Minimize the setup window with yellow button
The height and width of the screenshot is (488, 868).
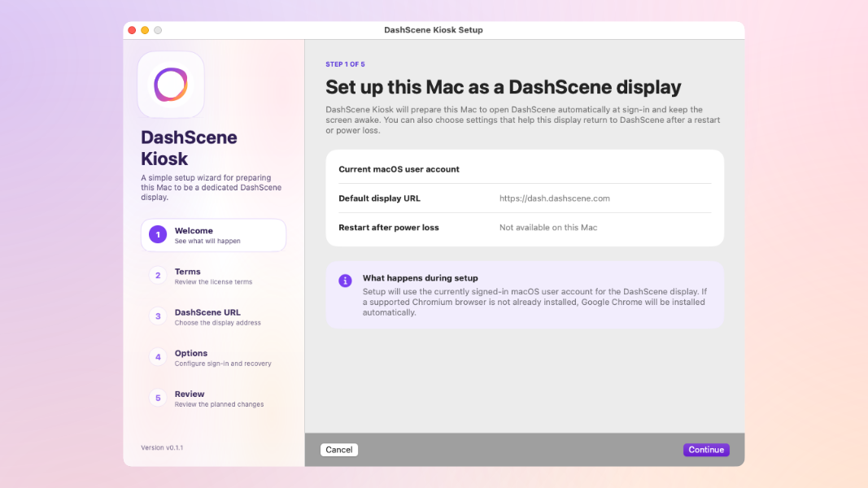pos(145,30)
